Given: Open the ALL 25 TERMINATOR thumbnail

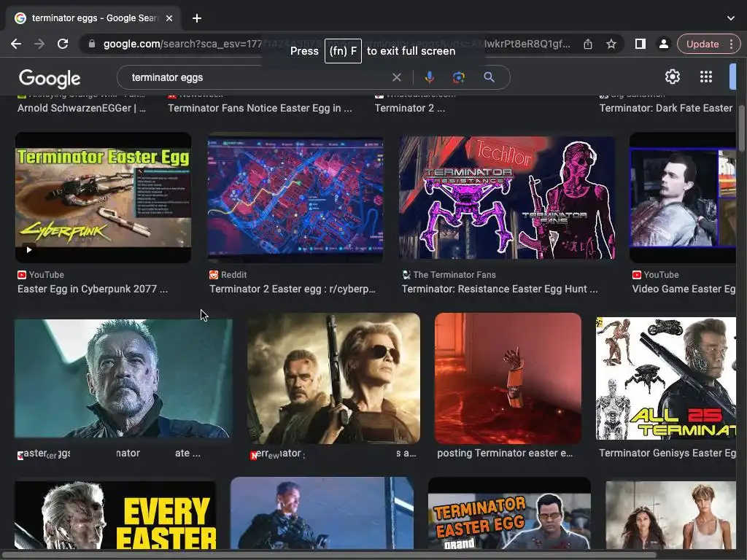Looking at the screenshot, I should 666,378.
